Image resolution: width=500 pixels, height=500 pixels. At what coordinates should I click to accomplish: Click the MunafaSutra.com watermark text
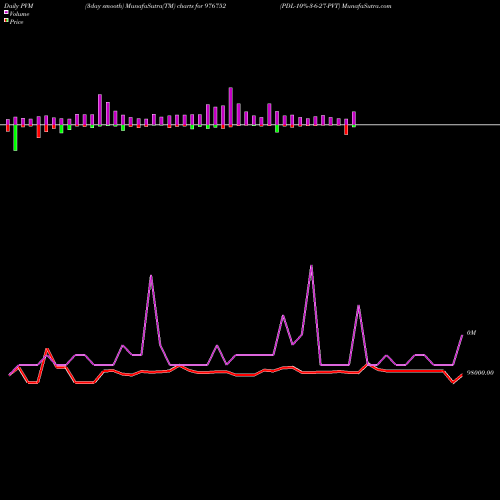(367, 6)
